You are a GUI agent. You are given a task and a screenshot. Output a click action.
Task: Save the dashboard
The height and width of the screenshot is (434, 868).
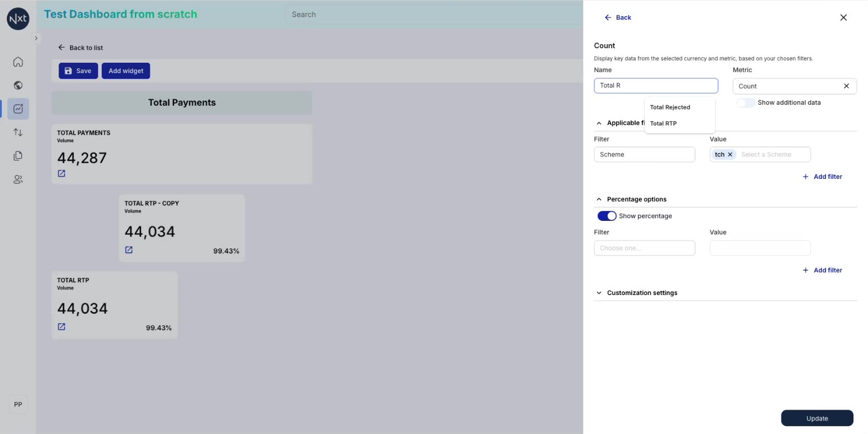pos(78,71)
